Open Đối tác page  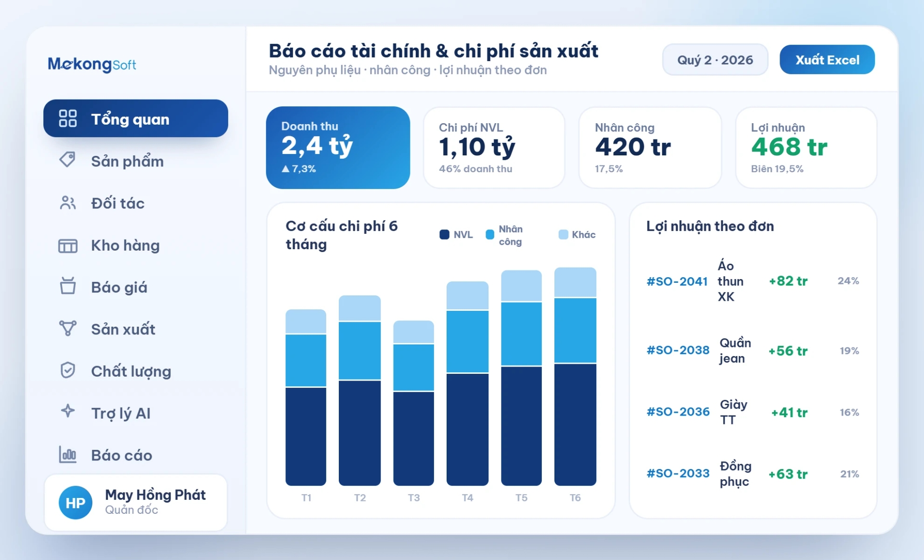(136, 203)
